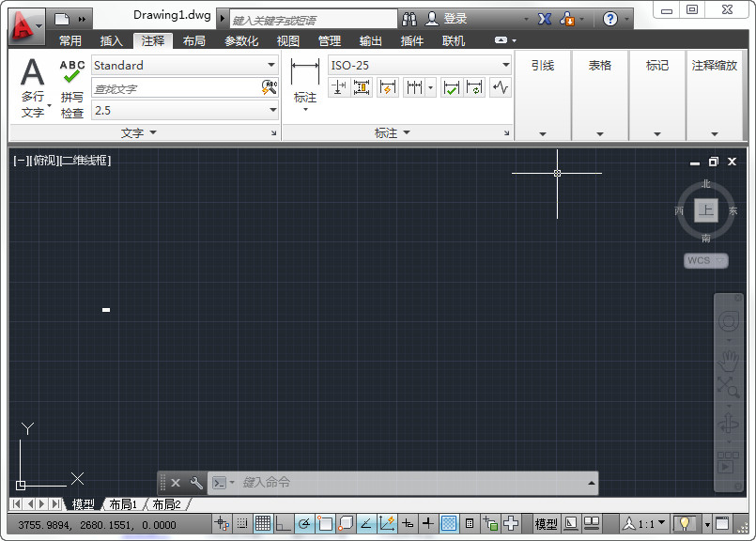This screenshot has width=756, height=541.
Task: Open the 视图 ribbon tab
Action: click(x=287, y=41)
